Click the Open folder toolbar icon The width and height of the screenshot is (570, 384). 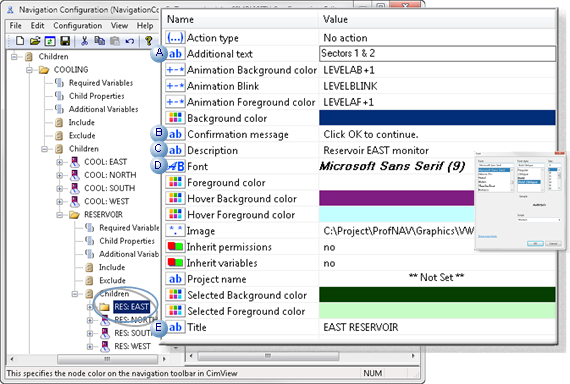35,41
